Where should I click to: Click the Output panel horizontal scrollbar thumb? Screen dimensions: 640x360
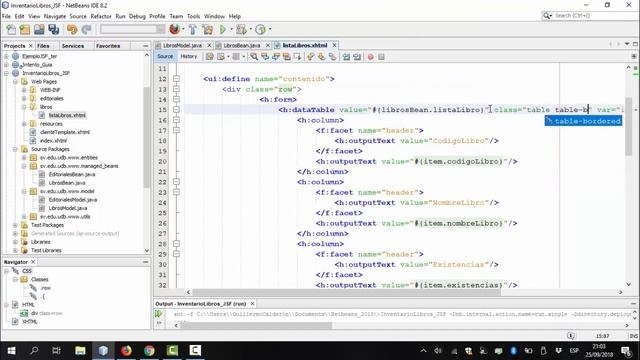pyautogui.click(x=256, y=326)
